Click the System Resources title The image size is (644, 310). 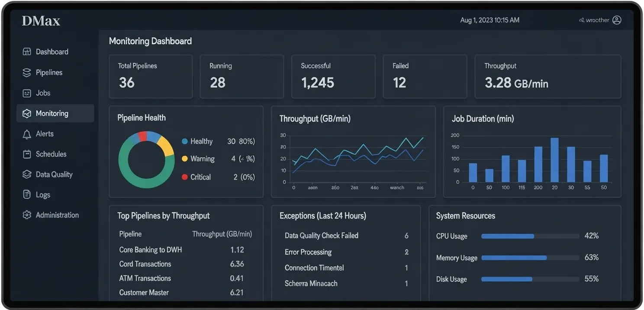(x=466, y=216)
